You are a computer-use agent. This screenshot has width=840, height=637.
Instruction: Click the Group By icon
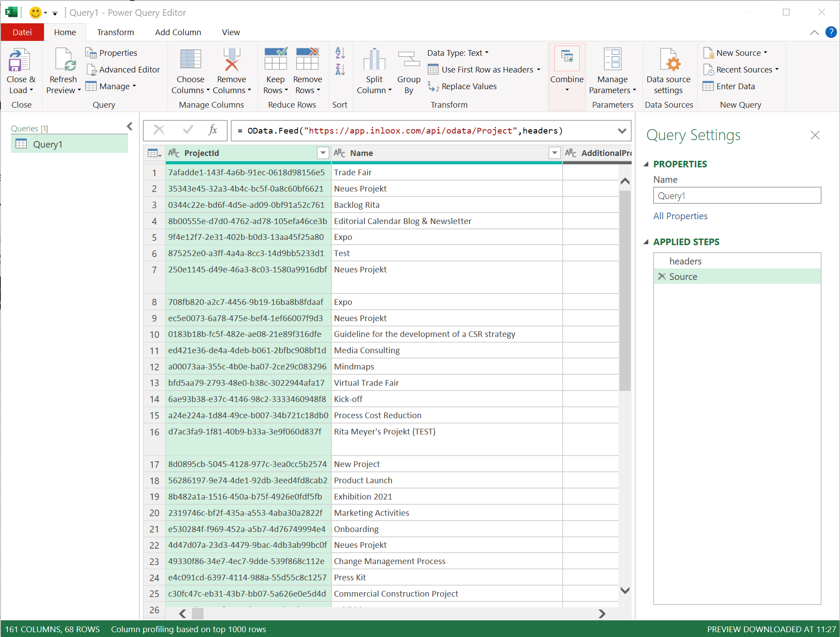409,60
